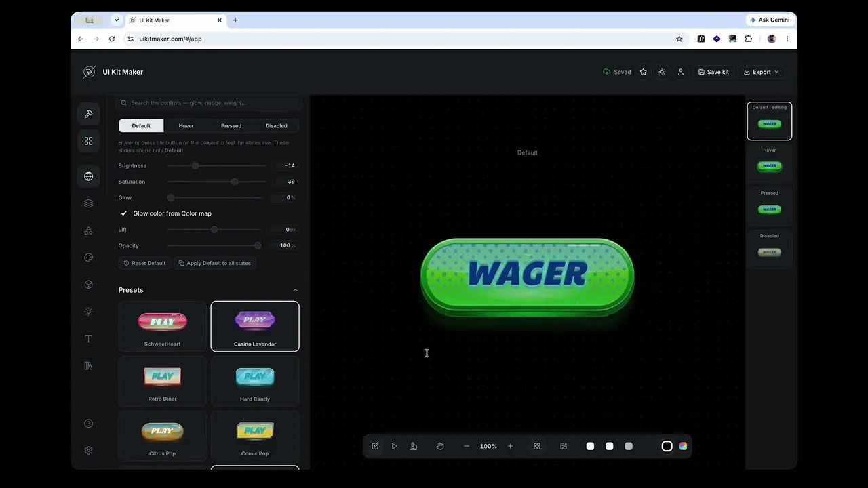868x488 pixels.
Task: Adjust the Lift slider handle
Action: click(214, 230)
